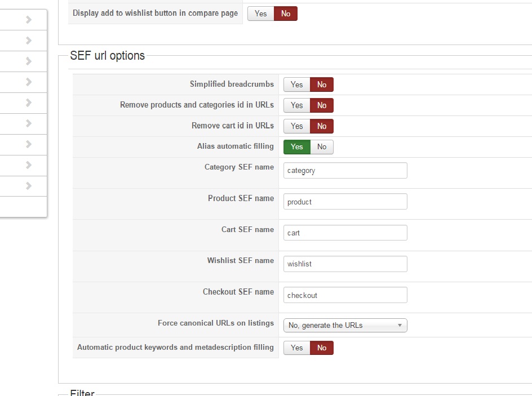Select No for wishlist button in compare page
Viewport: 532px width, 396px height.
286,14
